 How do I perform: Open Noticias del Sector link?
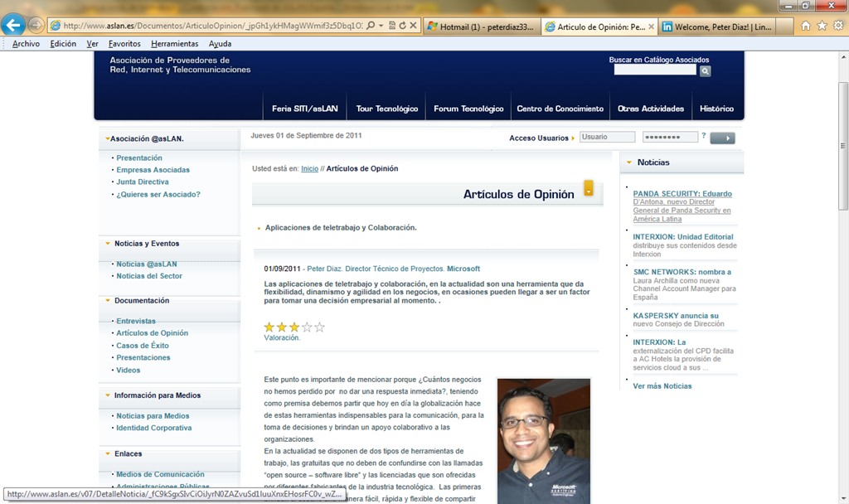pyautogui.click(x=149, y=276)
